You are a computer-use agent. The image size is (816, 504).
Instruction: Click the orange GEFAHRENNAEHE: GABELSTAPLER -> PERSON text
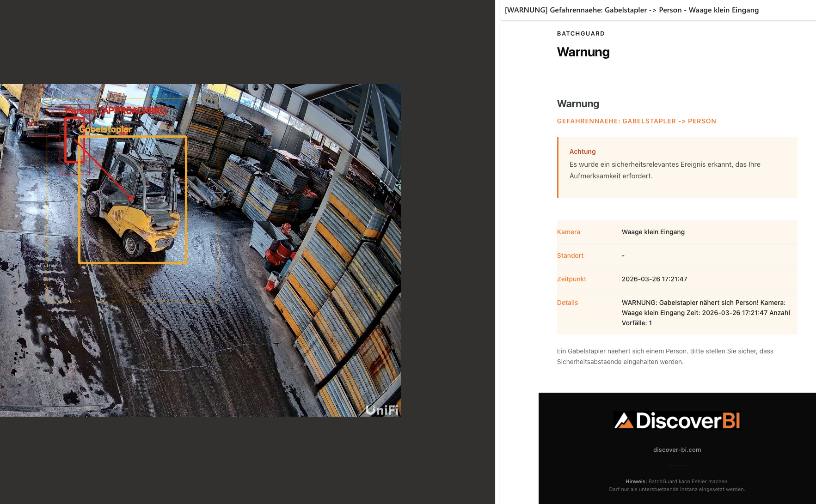tap(636, 121)
